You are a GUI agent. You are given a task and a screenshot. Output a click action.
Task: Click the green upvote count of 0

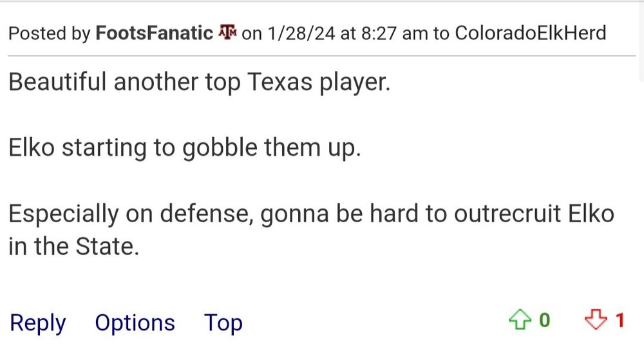(545, 321)
